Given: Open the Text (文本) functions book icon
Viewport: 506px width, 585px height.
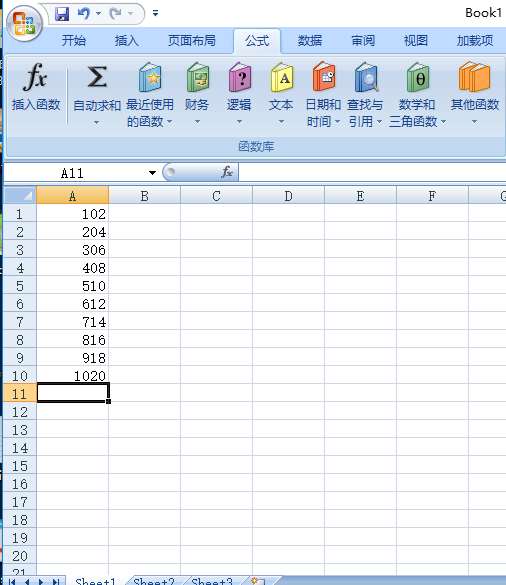Looking at the screenshot, I should pyautogui.click(x=282, y=77).
